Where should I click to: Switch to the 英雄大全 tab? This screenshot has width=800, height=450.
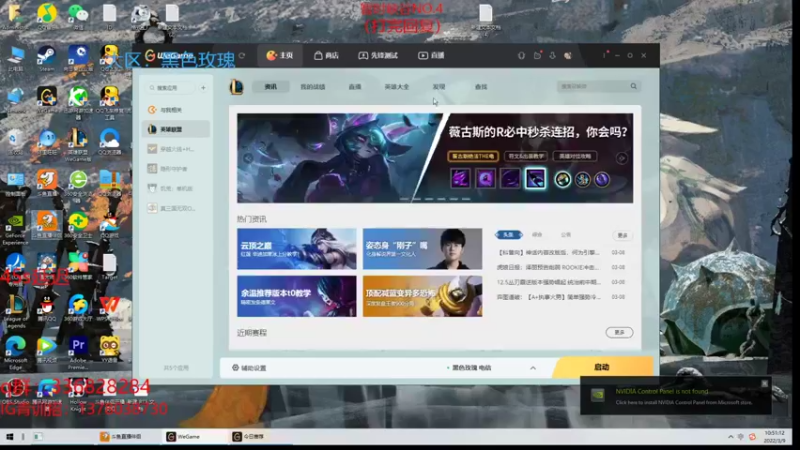pyautogui.click(x=396, y=87)
